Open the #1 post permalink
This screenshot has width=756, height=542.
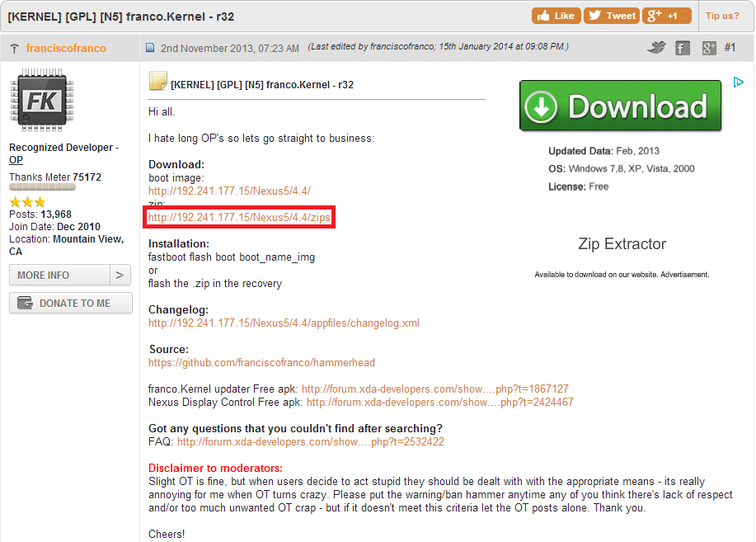(730, 47)
